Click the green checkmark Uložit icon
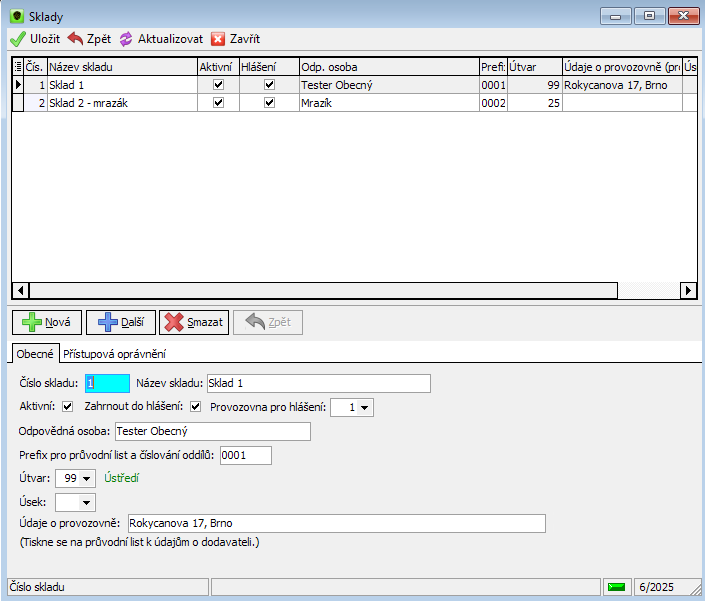This screenshot has width=705, height=601. pyautogui.click(x=18, y=39)
